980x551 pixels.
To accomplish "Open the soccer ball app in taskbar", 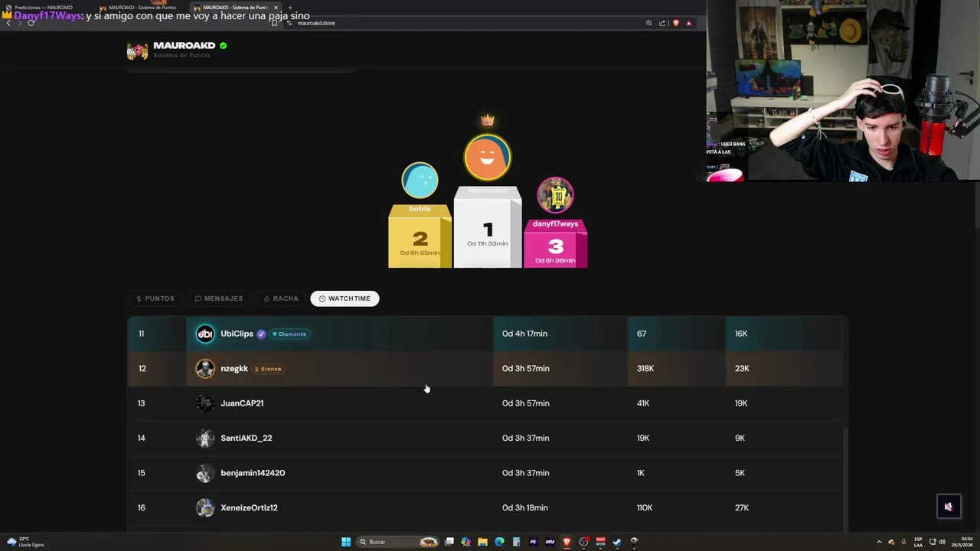I will tap(635, 542).
